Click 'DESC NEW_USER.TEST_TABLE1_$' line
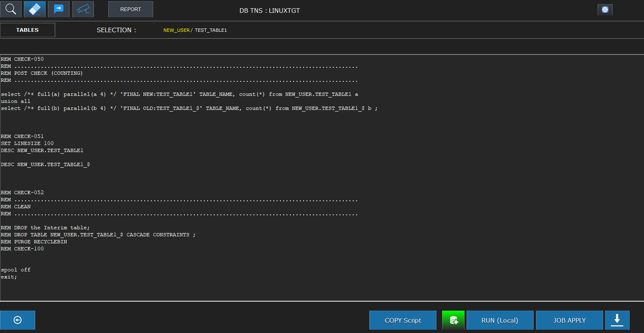 point(45,164)
